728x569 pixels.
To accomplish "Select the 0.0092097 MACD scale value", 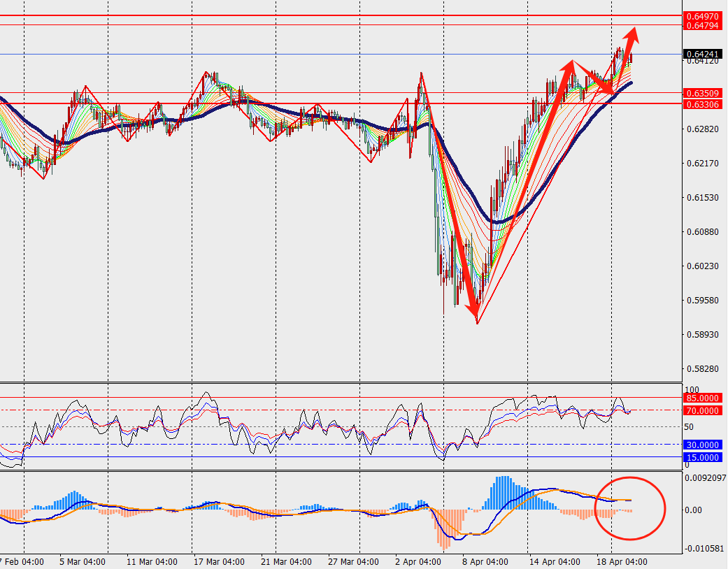I will point(705,478).
